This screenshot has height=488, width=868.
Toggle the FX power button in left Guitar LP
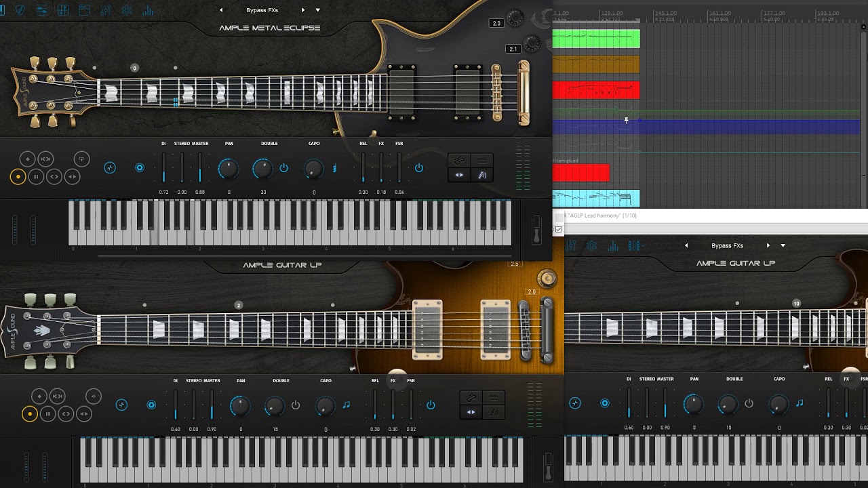click(431, 405)
